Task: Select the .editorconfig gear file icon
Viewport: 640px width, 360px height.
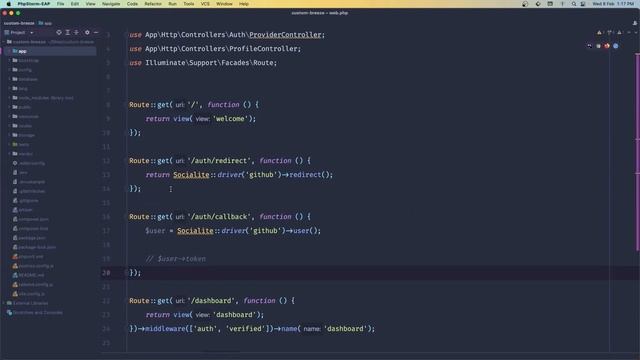Action: point(15,163)
